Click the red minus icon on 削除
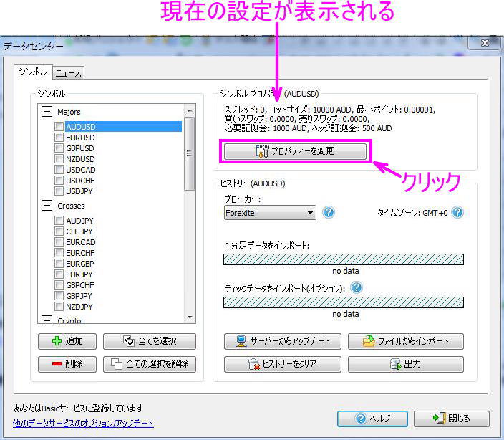This screenshot has height=440, width=504. 57,364
